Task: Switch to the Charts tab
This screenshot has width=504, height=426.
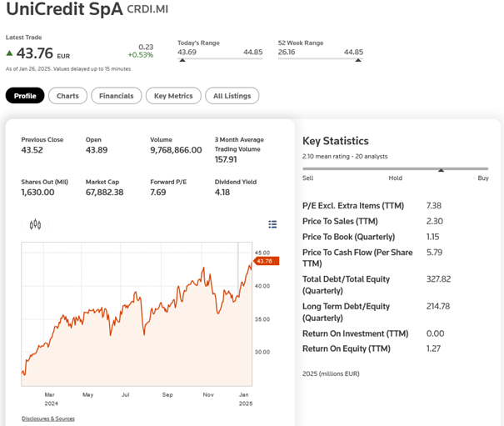Action: pyautogui.click(x=67, y=96)
